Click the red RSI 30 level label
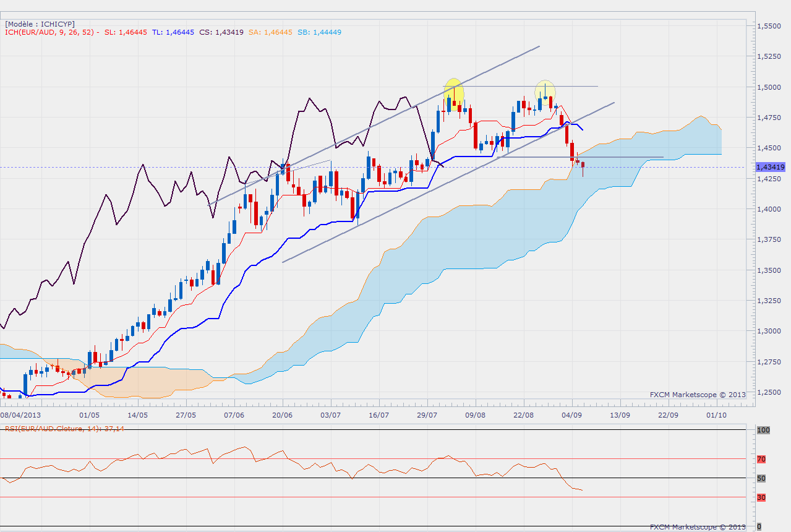This screenshot has height=532, width=791. 761,497
